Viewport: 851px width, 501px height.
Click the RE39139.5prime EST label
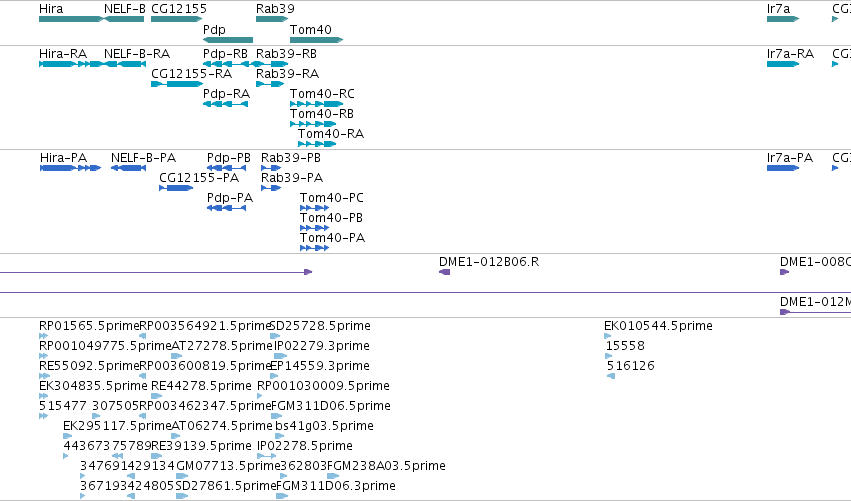point(201,447)
